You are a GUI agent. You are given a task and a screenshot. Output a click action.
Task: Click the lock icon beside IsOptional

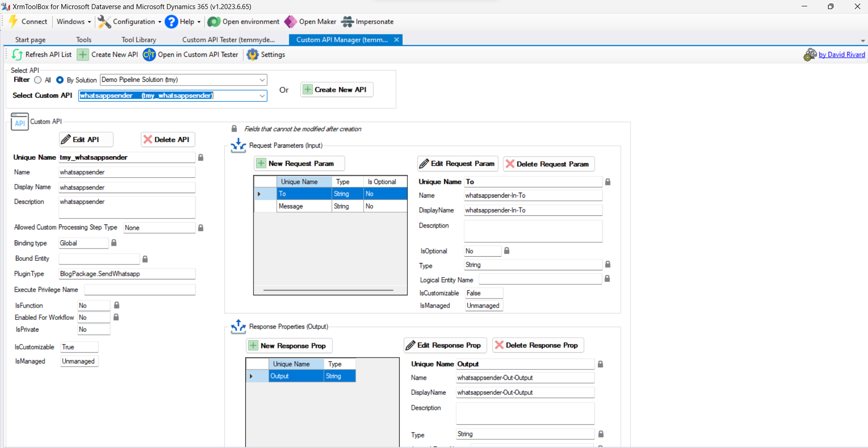pyautogui.click(x=507, y=251)
